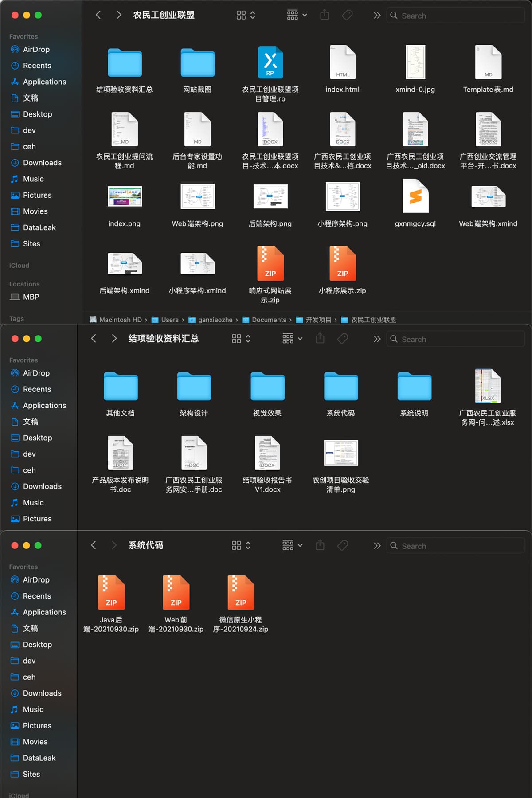Open the 农民工创业联盟项目管理.rp Axure file
The height and width of the screenshot is (798, 532).
(270, 63)
